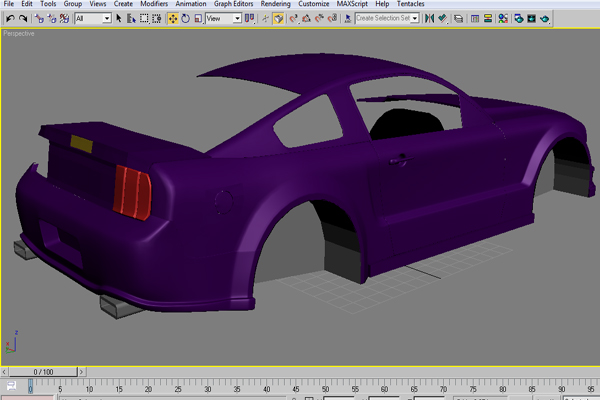Image resolution: width=600 pixels, height=400 pixels.
Task: Step time slider back with left arrow
Action: 4,372
